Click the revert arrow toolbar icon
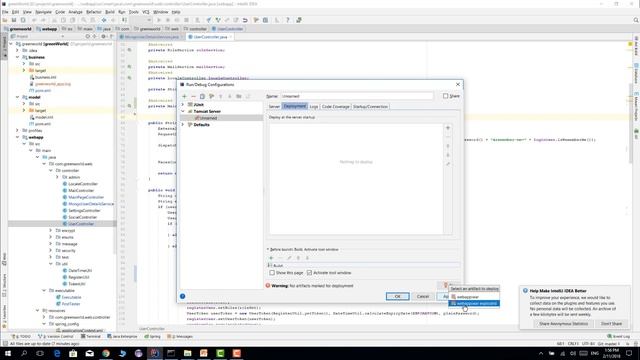This screenshot has width=640, height=360. coord(245,20)
